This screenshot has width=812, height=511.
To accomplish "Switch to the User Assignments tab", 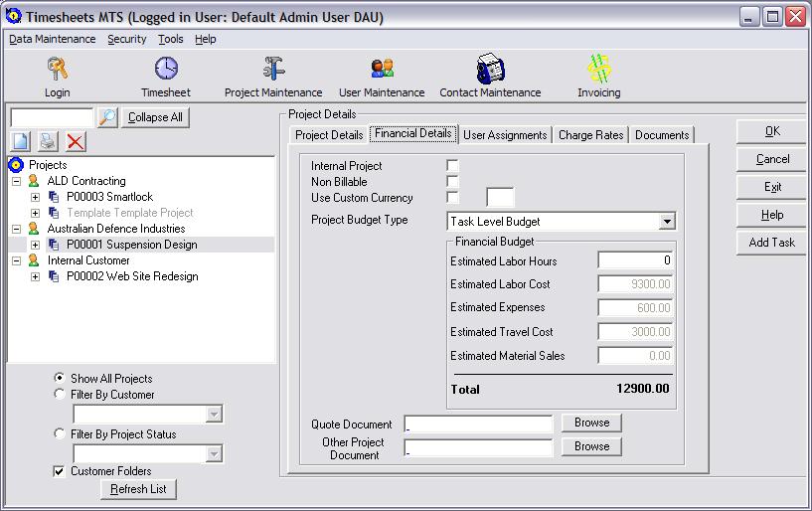I will click(x=505, y=135).
